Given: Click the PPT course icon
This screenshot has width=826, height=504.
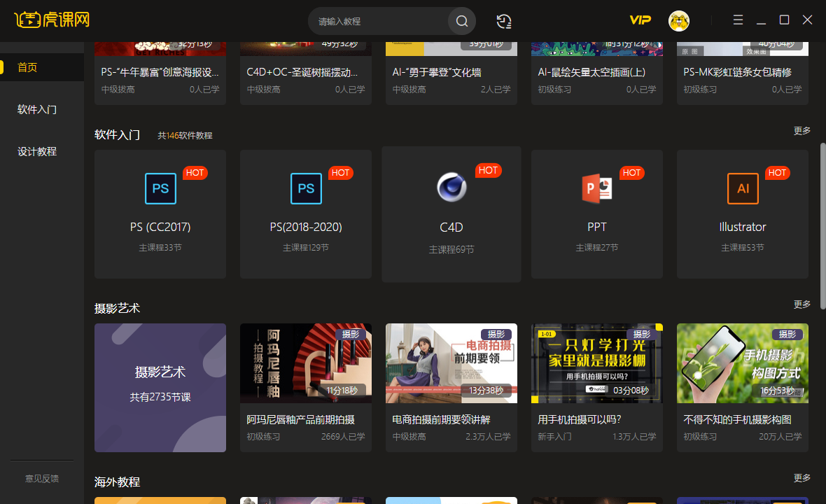Looking at the screenshot, I should [x=596, y=187].
